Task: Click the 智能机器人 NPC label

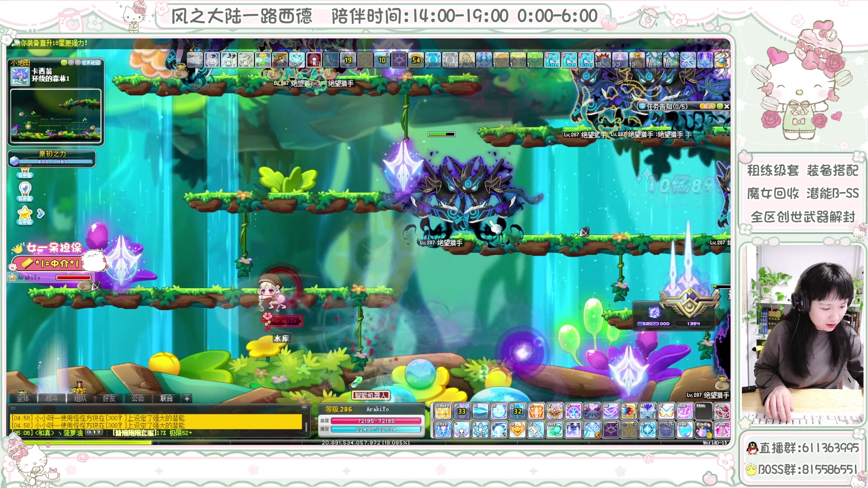Action: pyautogui.click(x=371, y=395)
